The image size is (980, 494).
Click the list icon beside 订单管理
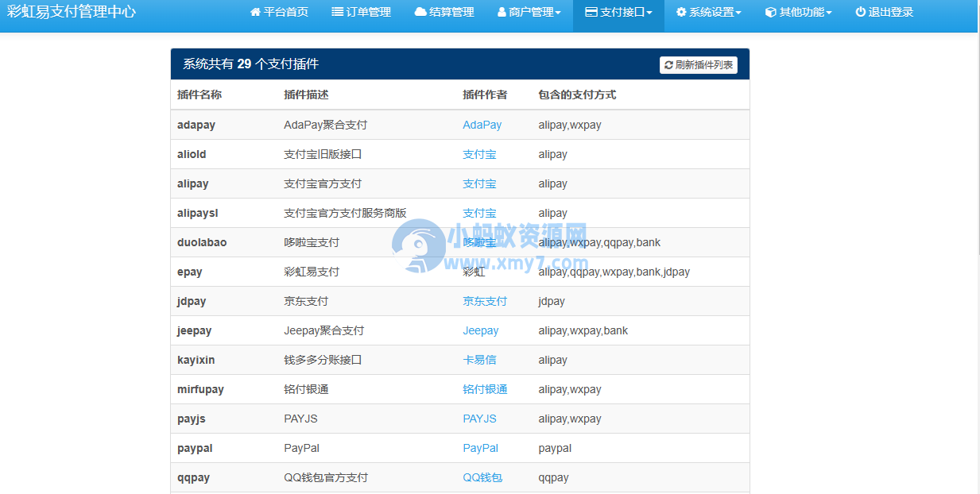[338, 13]
